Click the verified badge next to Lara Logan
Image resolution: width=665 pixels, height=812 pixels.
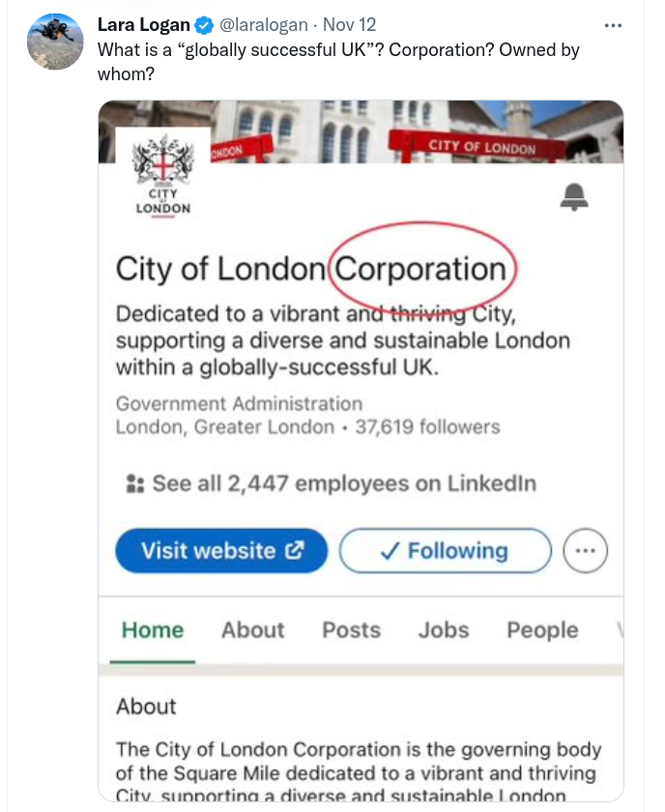pos(205,25)
